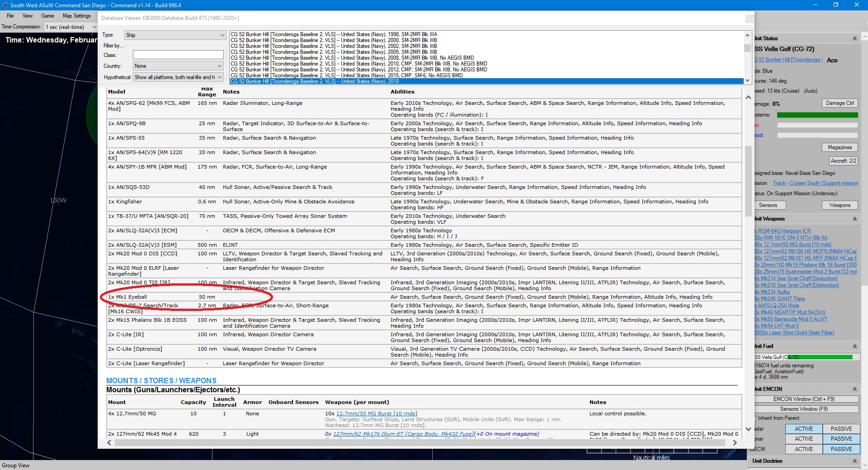The width and height of the screenshot is (868, 470).
Task: Collapse the Unit Status panel chevron
Action: click(x=854, y=38)
